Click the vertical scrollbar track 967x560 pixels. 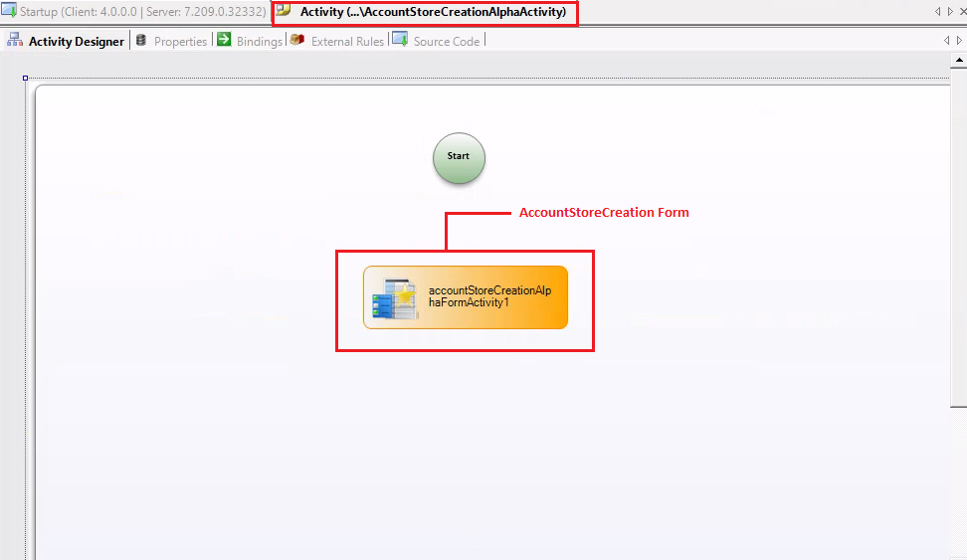pos(959,483)
